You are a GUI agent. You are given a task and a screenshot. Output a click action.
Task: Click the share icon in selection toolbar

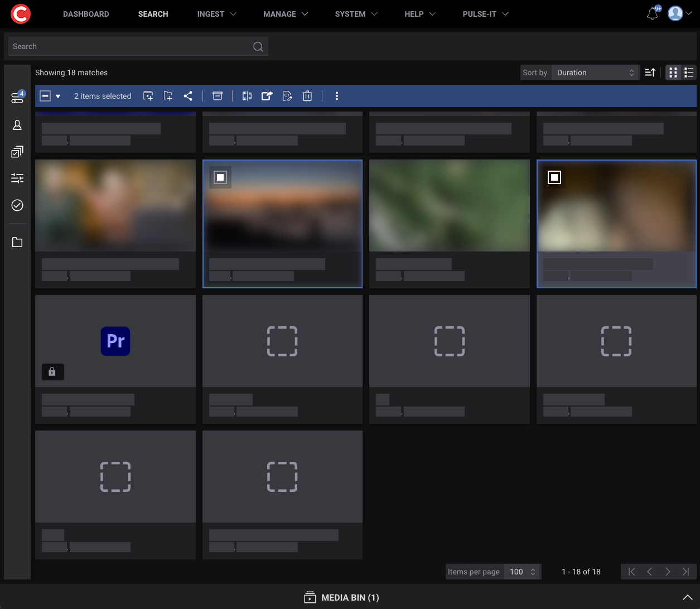(x=188, y=96)
